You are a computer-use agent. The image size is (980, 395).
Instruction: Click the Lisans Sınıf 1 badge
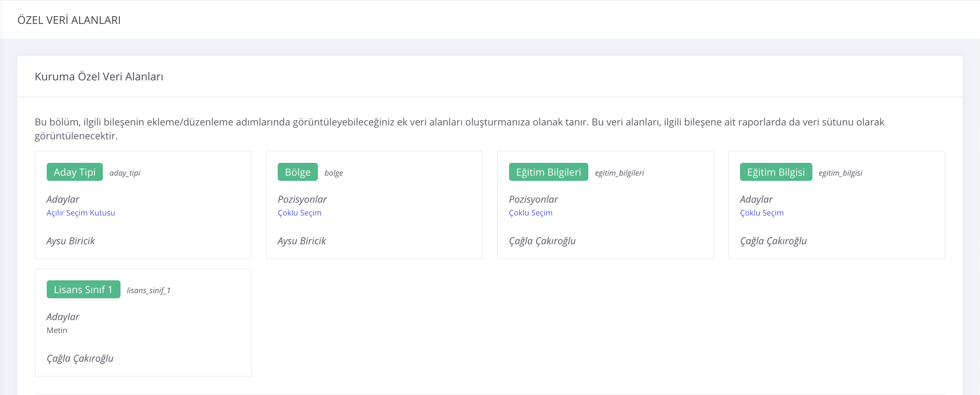pyautogui.click(x=83, y=290)
